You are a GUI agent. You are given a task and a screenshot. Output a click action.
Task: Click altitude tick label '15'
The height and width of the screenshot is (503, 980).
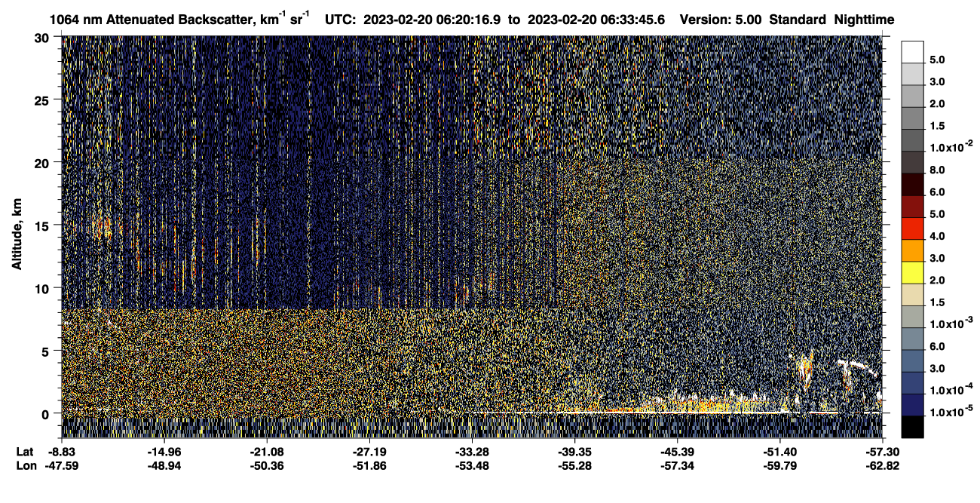click(x=44, y=225)
